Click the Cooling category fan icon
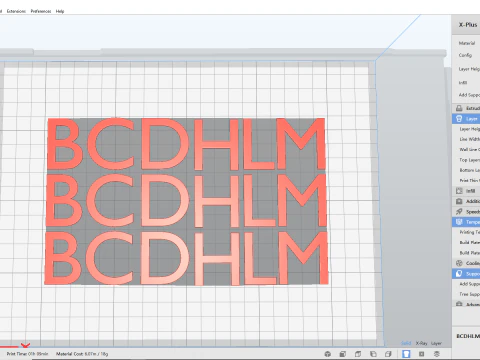480x360 pixels. tap(459, 263)
